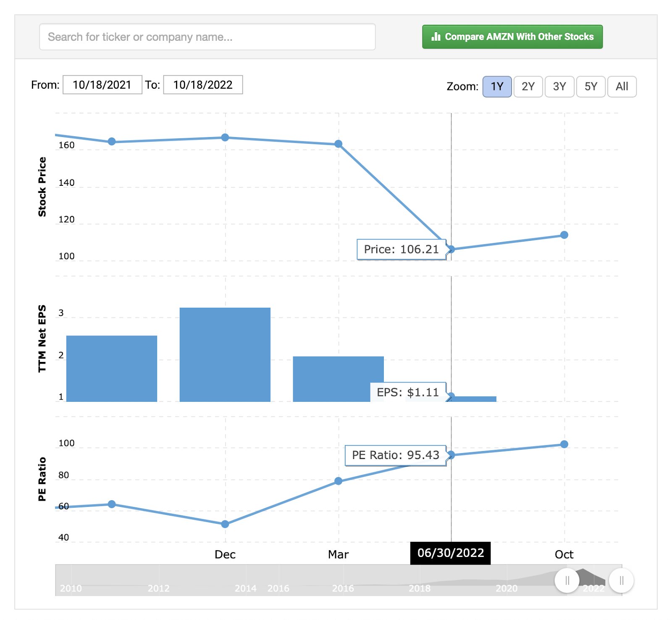
Task: Click the left range navigator handle
Action: pyautogui.click(x=567, y=580)
